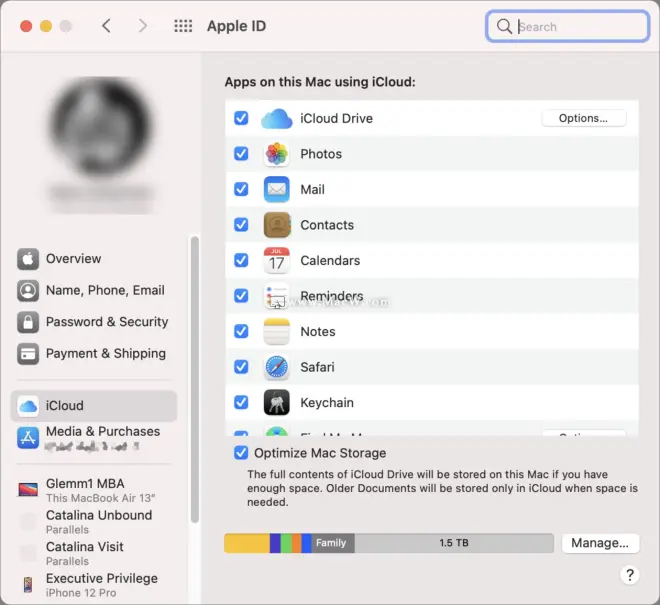Click the Photos app icon
This screenshot has height=605, width=660.
point(277,154)
